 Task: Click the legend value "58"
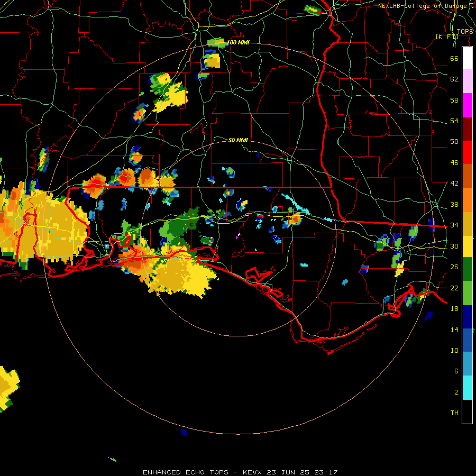pos(454,100)
